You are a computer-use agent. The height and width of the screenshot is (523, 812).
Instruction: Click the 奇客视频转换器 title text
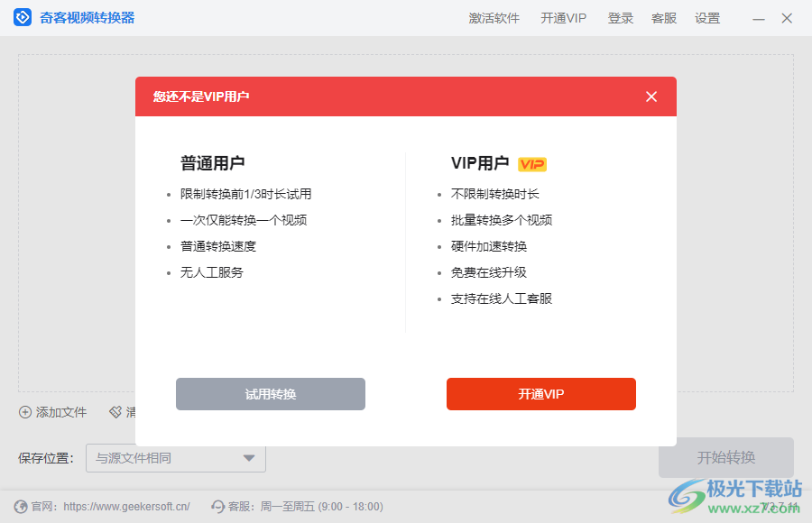[87, 18]
